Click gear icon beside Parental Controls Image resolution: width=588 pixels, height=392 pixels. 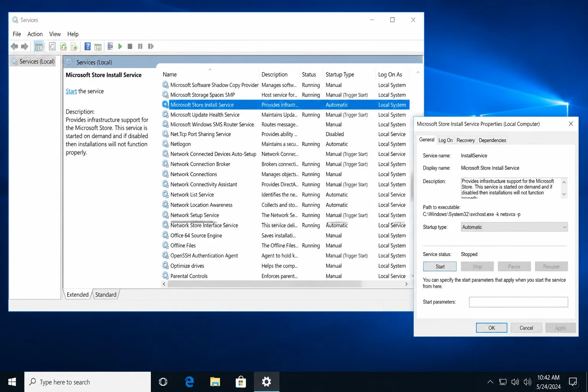coord(165,276)
